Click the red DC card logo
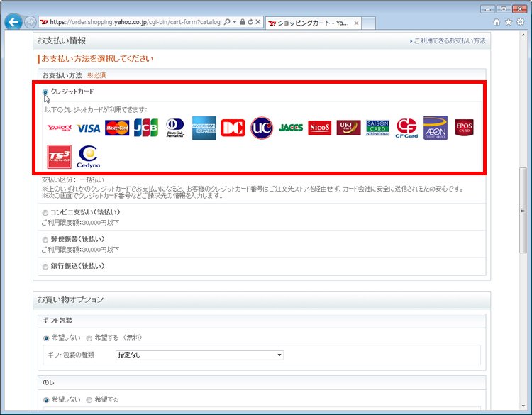The height and width of the screenshot is (415, 532). (x=233, y=128)
